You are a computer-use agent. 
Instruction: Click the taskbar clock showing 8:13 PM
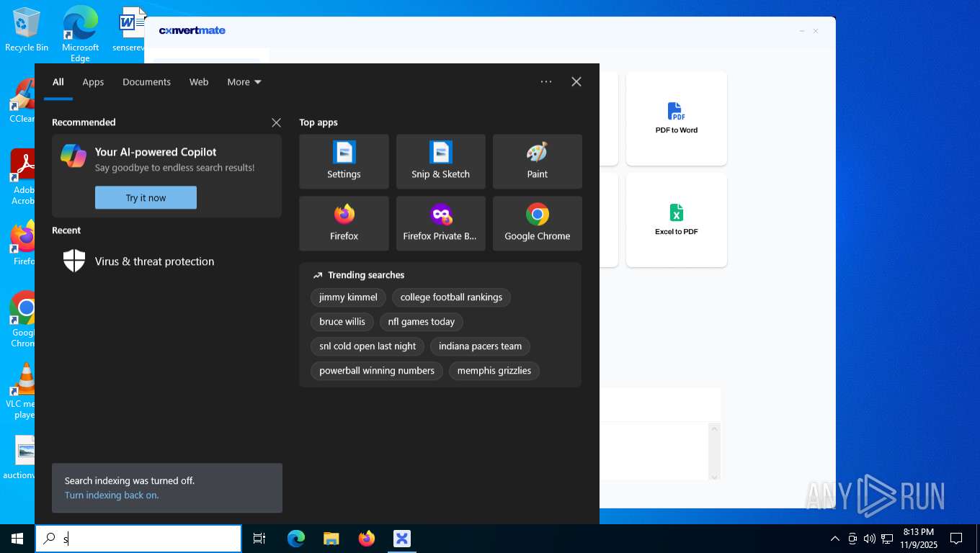pos(918,539)
